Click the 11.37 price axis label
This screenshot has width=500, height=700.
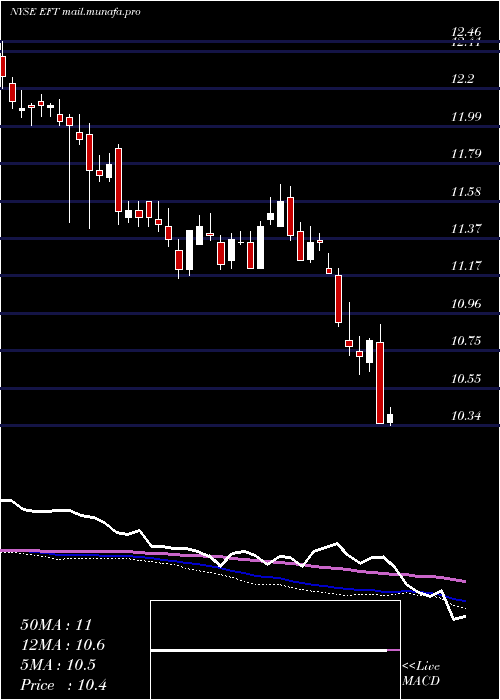[466, 229]
